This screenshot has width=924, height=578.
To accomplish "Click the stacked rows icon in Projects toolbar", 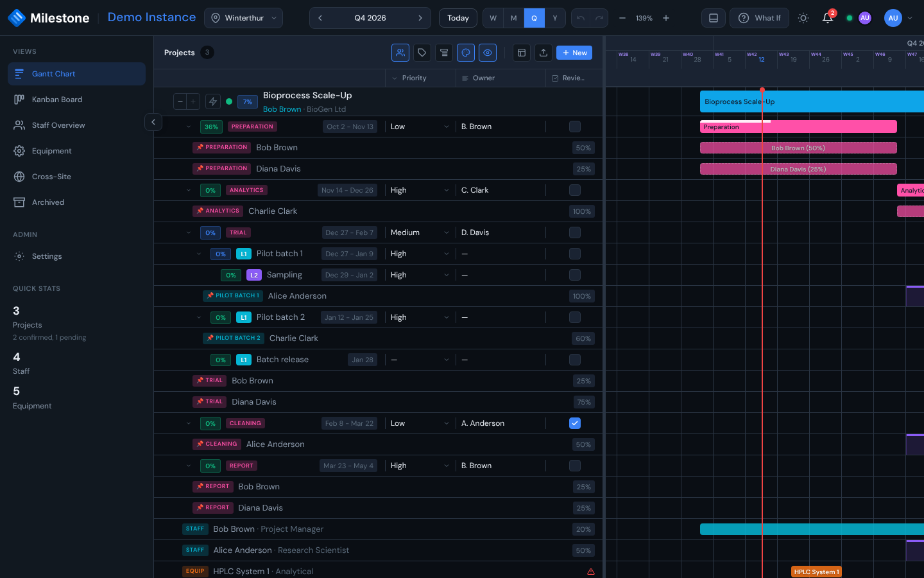I will [x=444, y=53].
